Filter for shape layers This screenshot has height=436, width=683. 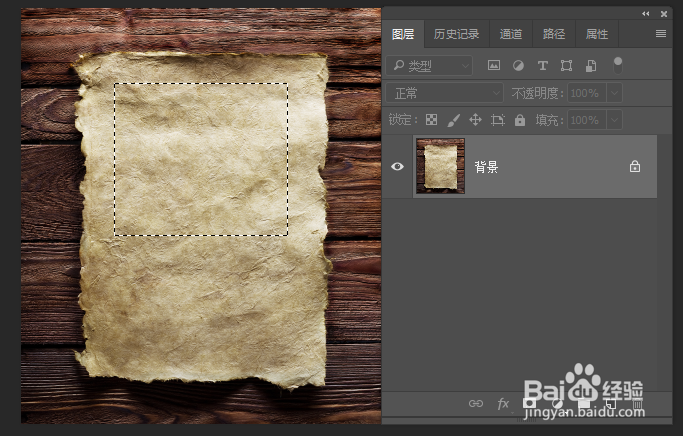pos(566,65)
